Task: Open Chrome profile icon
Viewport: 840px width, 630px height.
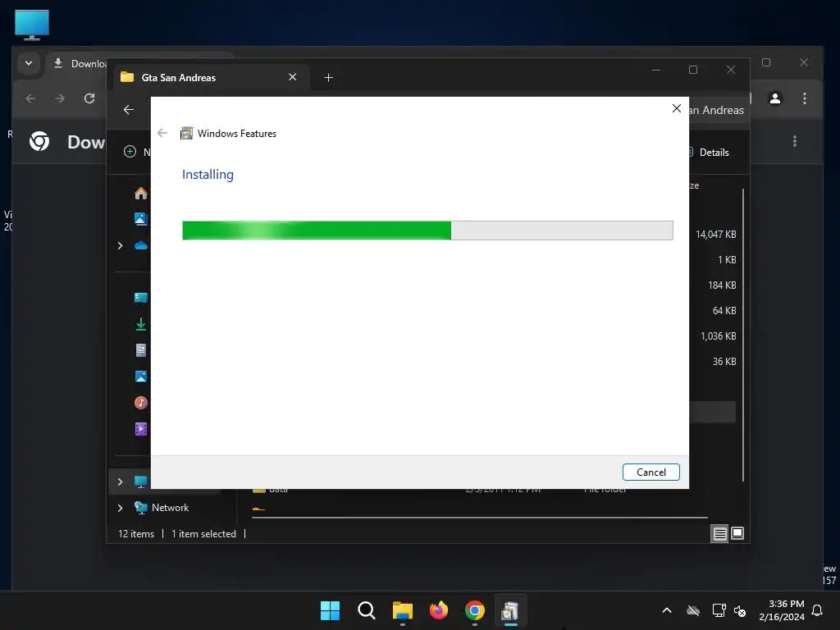Action: tap(774, 98)
